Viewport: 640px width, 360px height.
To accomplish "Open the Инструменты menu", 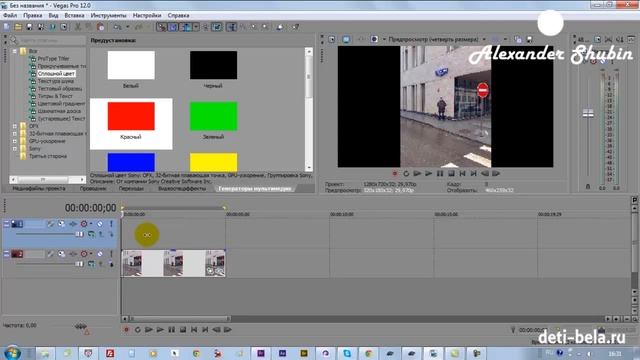I will [x=109, y=16].
